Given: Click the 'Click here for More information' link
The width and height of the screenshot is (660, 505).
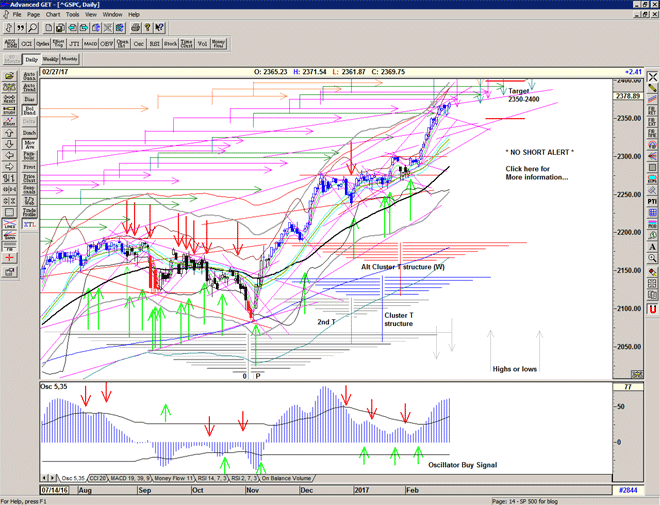Looking at the screenshot, I should click(538, 173).
